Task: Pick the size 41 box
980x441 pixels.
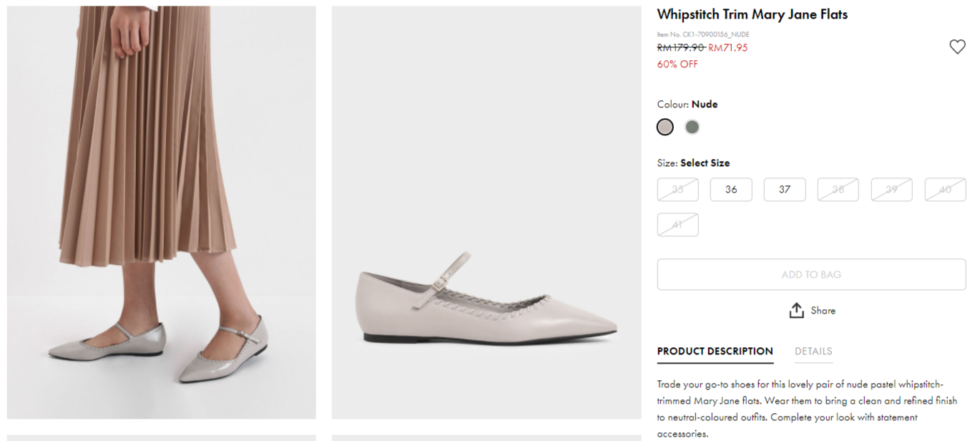Action: pos(677,225)
